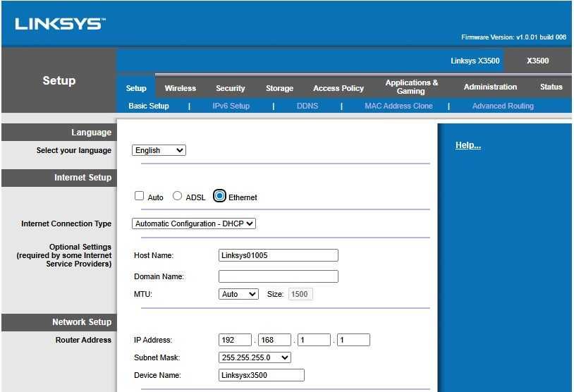Go to the DDNS page
574x392 pixels.
tap(307, 106)
